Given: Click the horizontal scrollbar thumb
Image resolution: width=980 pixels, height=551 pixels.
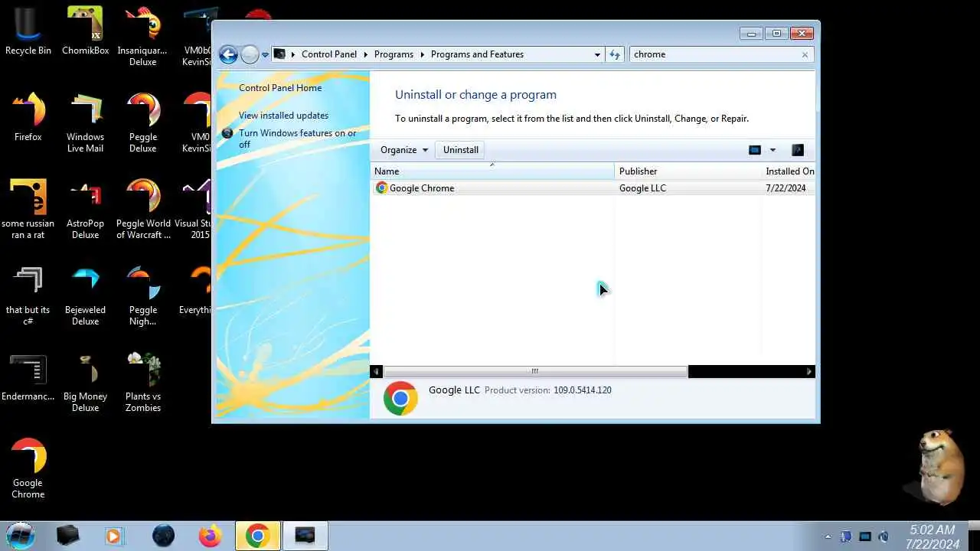Looking at the screenshot, I should [x=535, y=372].
